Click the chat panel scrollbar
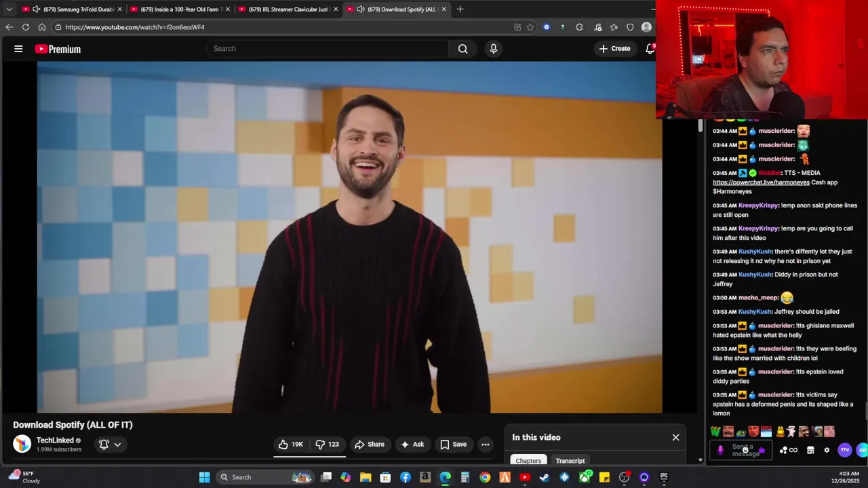The width and height of the screenshot is (868, 488). [867, 411]
